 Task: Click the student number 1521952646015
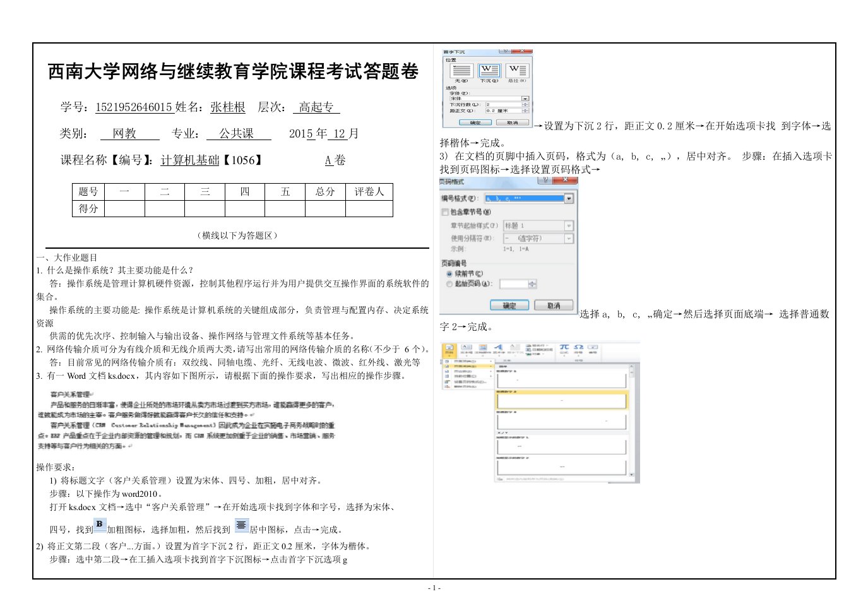[x=134, y=107]
